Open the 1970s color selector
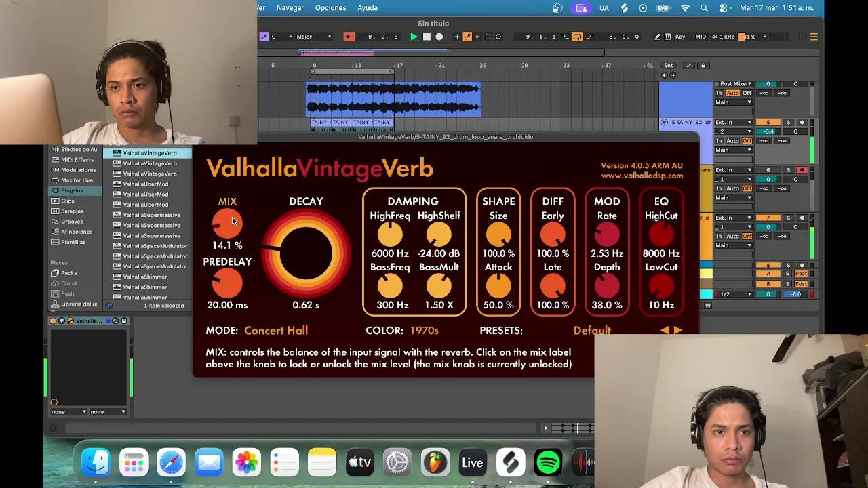Image resolution: width=868 pixels, height=488 pixels. 424,331
